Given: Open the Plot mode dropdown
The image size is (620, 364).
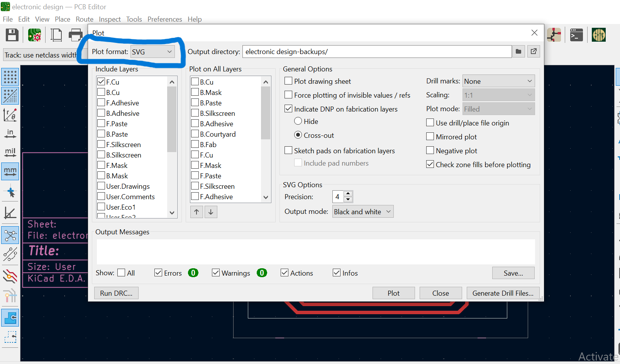Looking at the screenshot, I should coord(498,109).
